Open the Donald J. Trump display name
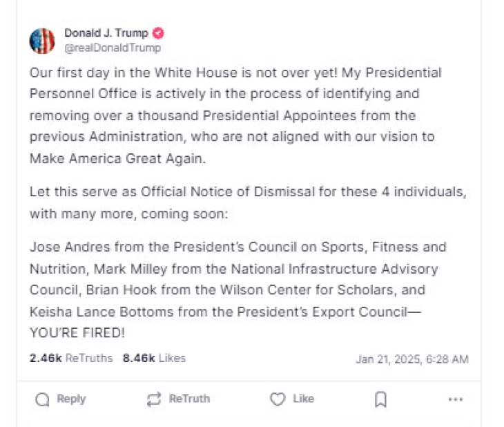The height and width of the screenshot is (427, 504). pyautogui.click(x=106, y=33)
